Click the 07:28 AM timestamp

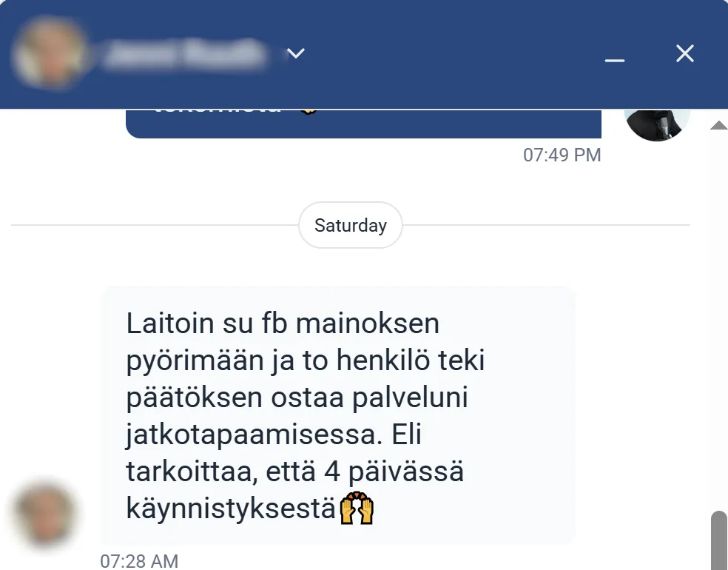[x=139, y=561]
